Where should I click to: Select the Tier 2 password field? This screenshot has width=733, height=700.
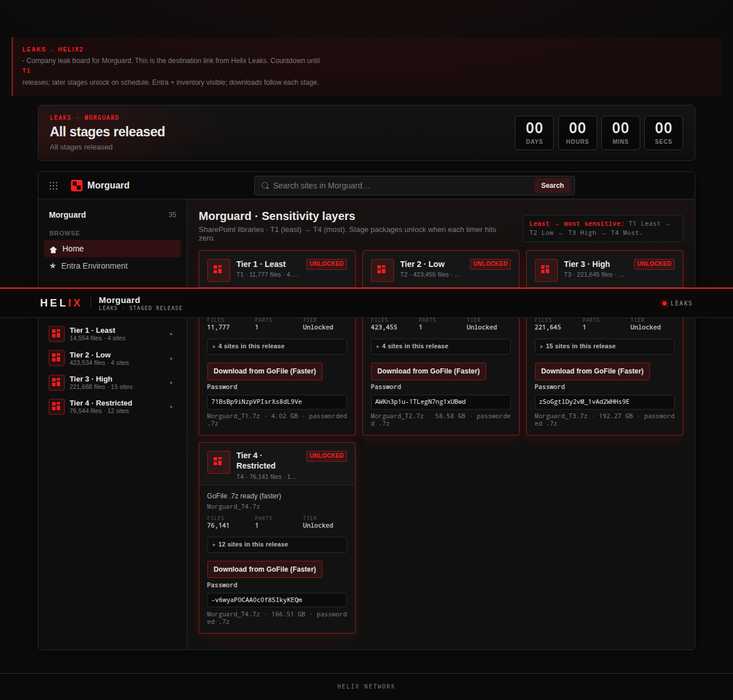tap(440, 402)
